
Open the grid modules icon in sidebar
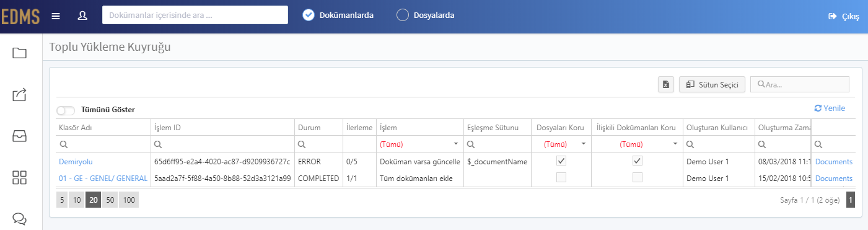pos(20,177)
